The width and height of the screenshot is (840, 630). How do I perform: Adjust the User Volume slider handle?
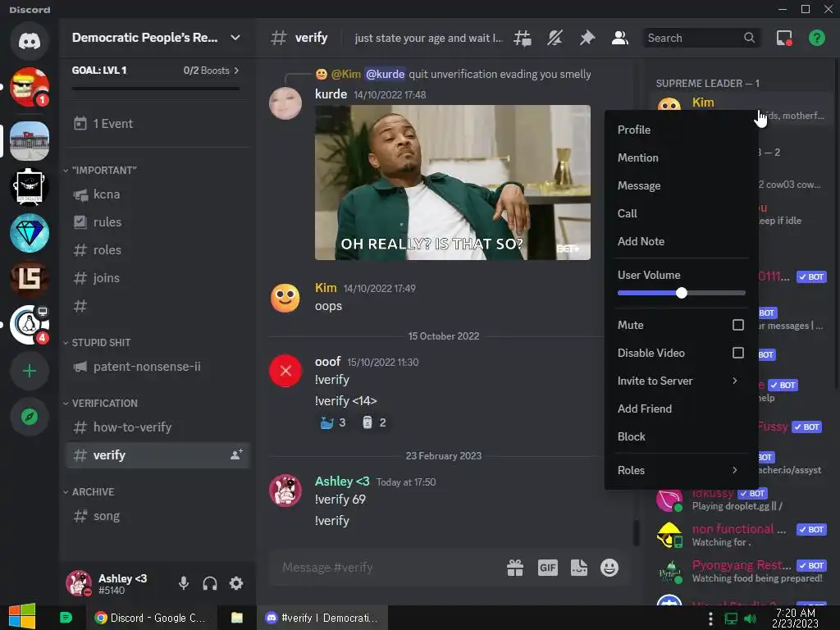[x=682, y=293]
